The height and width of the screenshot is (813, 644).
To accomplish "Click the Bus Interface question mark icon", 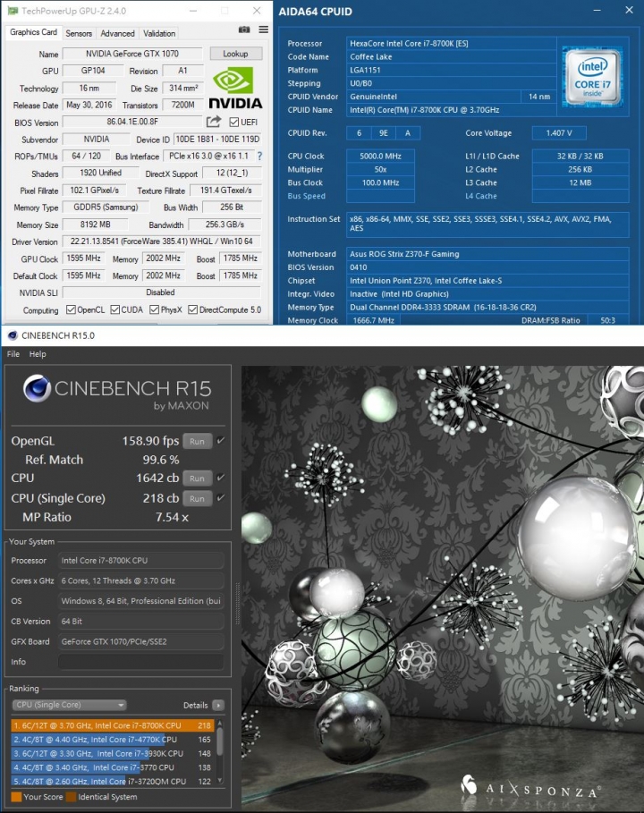I will 259,156.
